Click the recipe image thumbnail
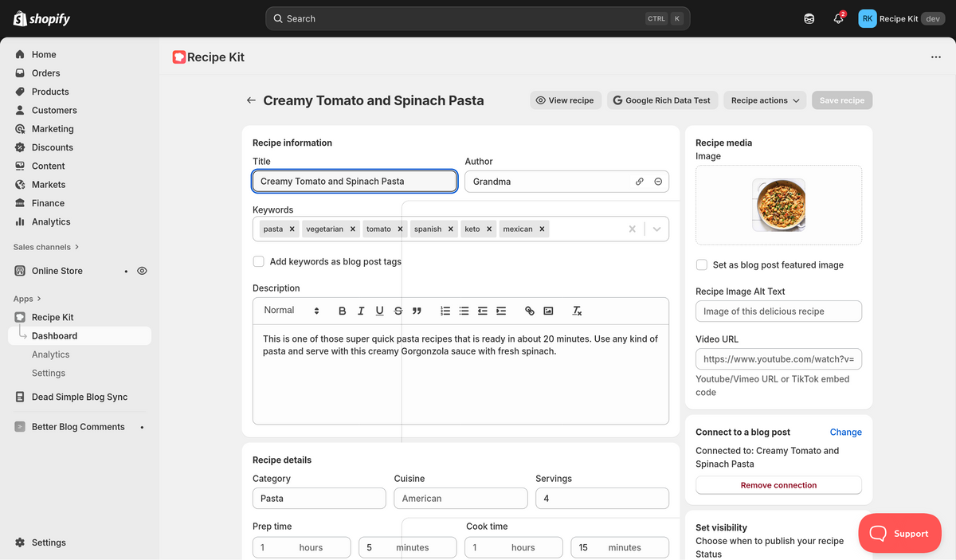 (x=778, y=205)
